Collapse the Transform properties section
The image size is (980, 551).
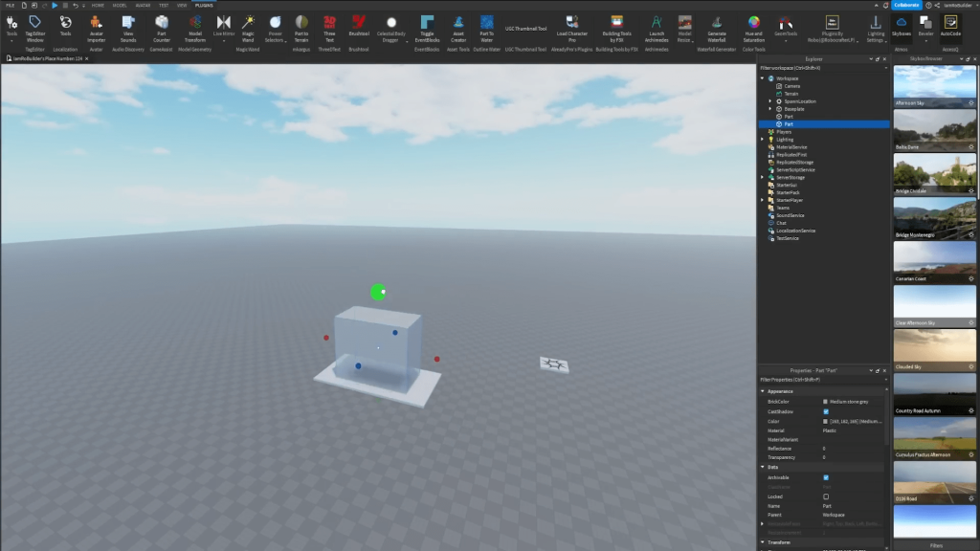(x=763, y=542)
